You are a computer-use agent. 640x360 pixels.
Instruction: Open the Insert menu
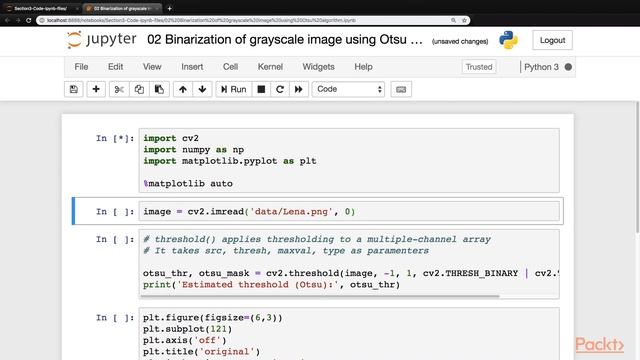[x=192, y=67]
